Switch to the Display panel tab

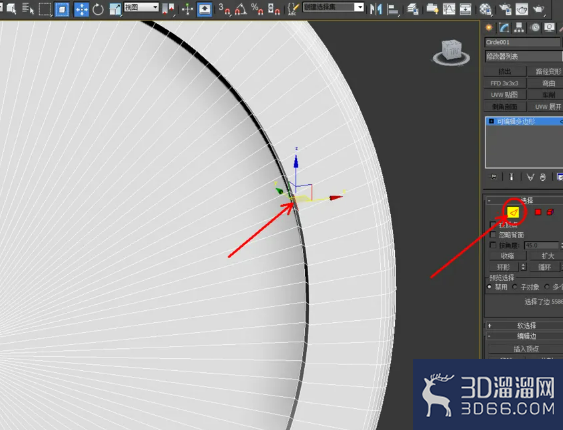pos(549,28)
